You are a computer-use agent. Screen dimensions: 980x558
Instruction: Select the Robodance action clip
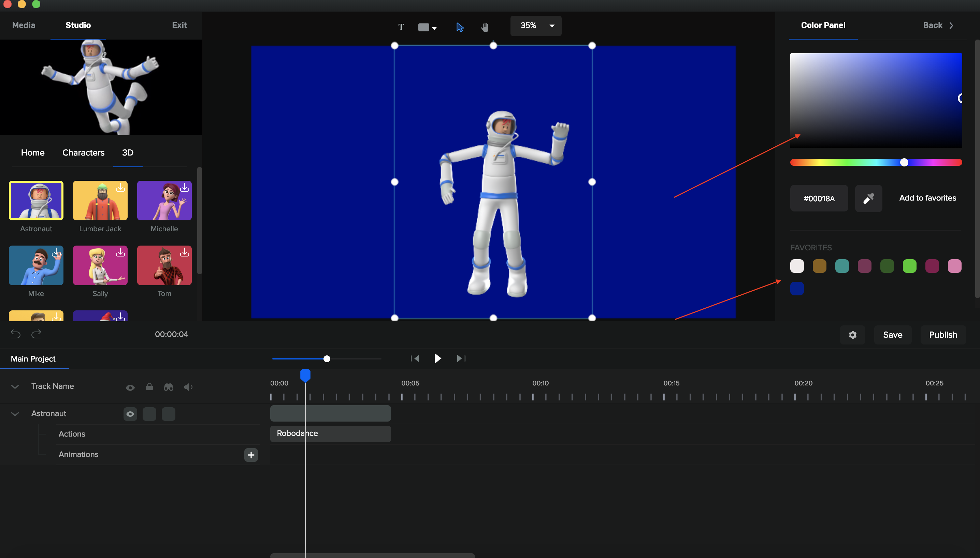[x=331, y=434]
